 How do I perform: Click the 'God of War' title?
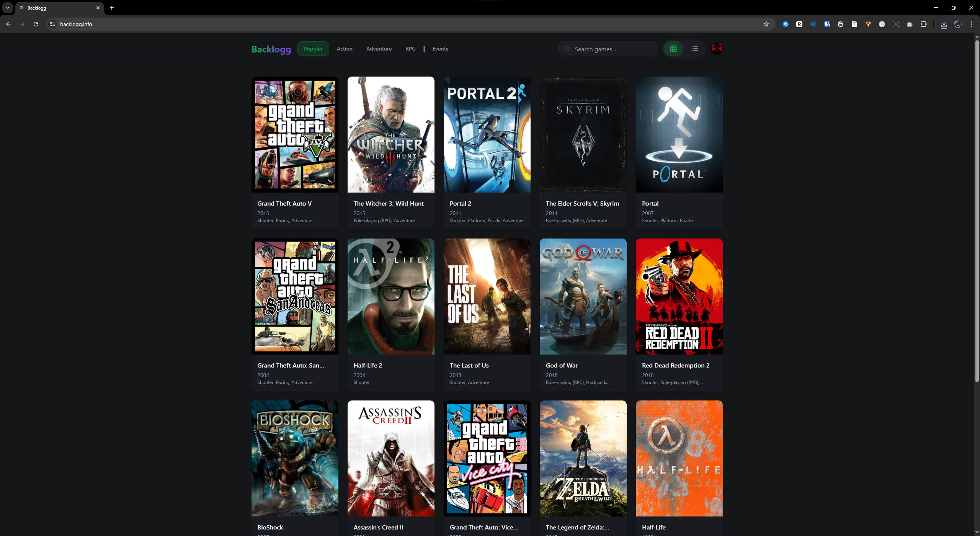[x=562, y=365]
